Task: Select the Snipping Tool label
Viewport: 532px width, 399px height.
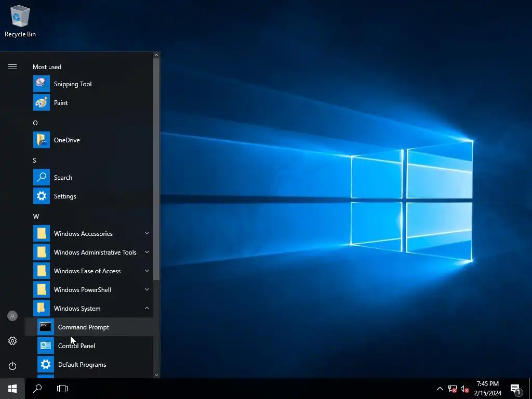Action: (x=73, y=84)
